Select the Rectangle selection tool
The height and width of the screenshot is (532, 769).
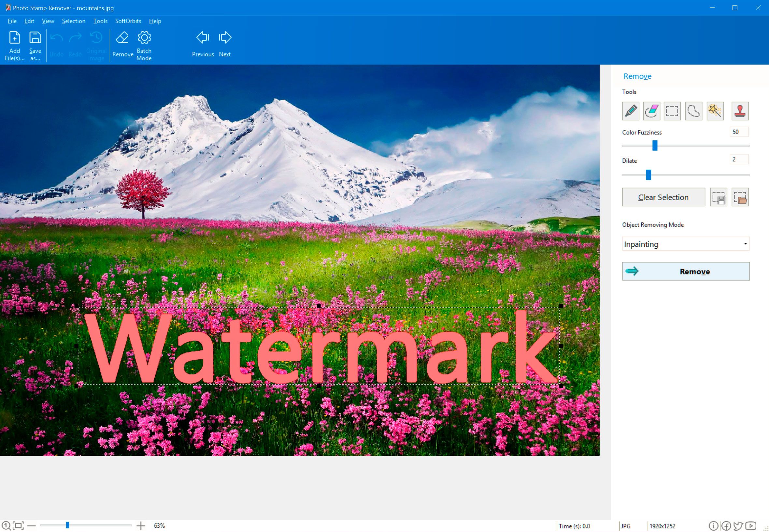point(672,110)
